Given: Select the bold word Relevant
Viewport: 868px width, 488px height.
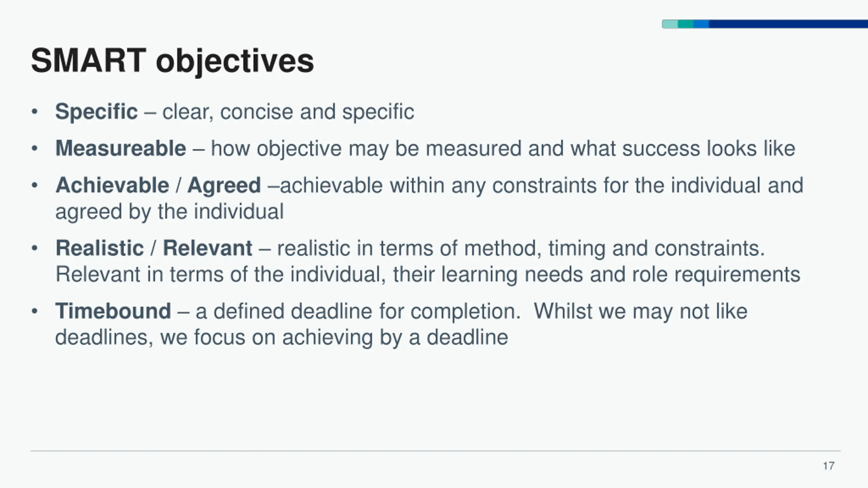Looking at the screenshot, I should (x=208, y=248).
